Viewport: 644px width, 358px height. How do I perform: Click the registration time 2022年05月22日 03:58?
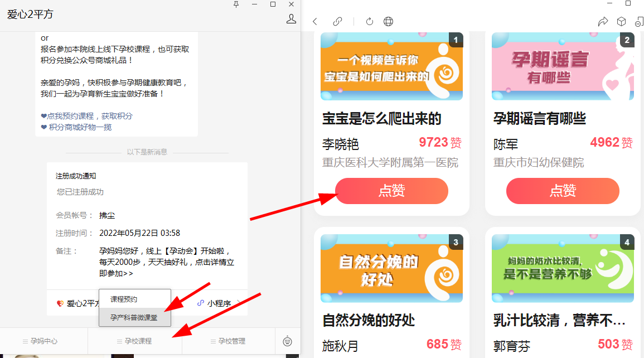click(139, 233)
